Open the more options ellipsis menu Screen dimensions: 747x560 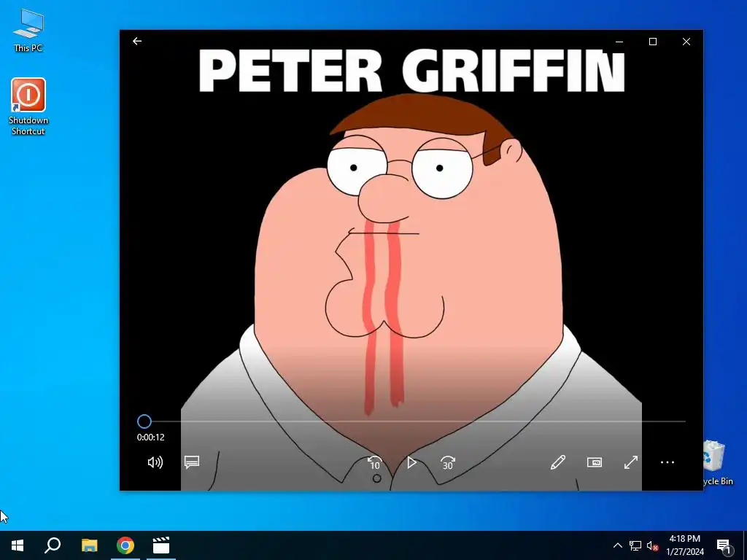point(667,462)
